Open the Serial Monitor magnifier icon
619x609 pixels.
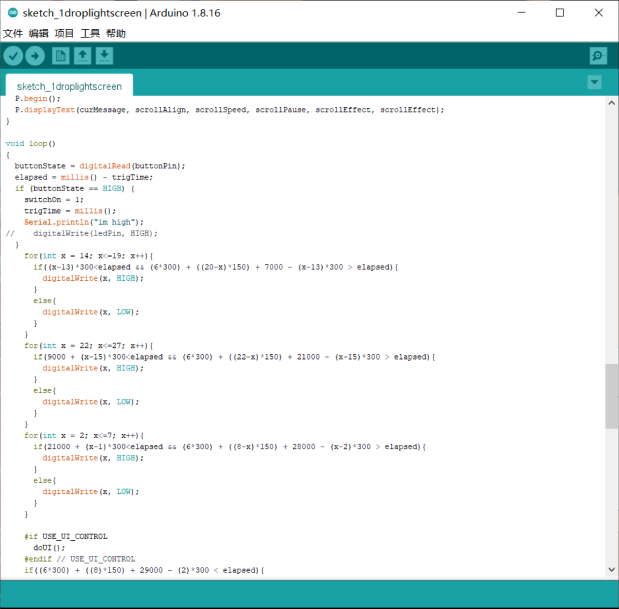(597, 56)
